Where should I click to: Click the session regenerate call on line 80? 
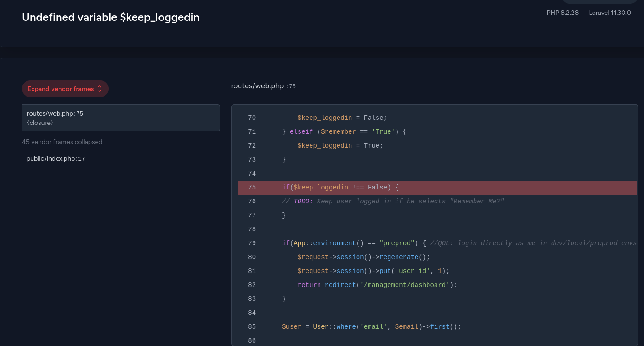364,257
